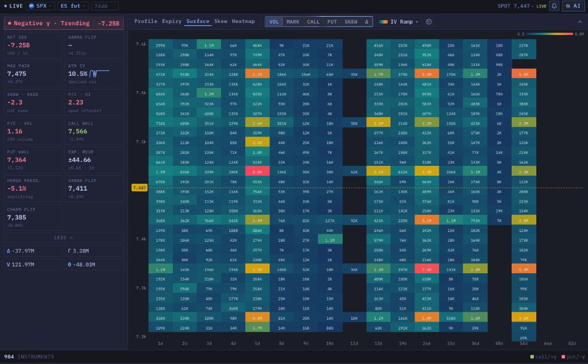Click the ATM IV 10.5% card
This screenshot has height=364, width=588.
pyautogui.click(x=95, y=73)
